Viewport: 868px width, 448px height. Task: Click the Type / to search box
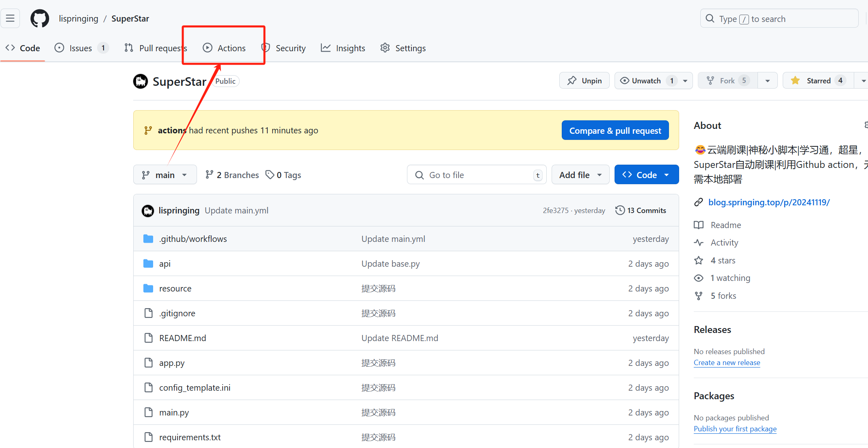click(x=779, y=19)
